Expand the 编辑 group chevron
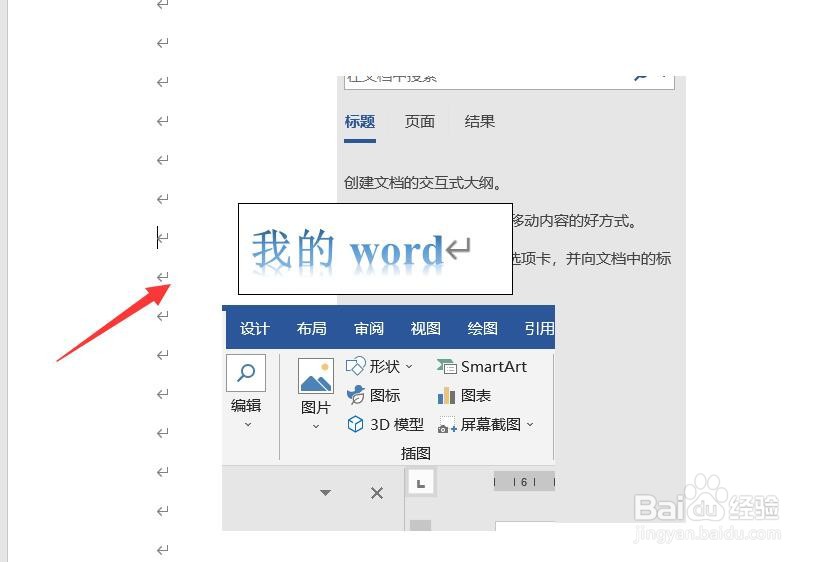 click(x=248, y=424)
